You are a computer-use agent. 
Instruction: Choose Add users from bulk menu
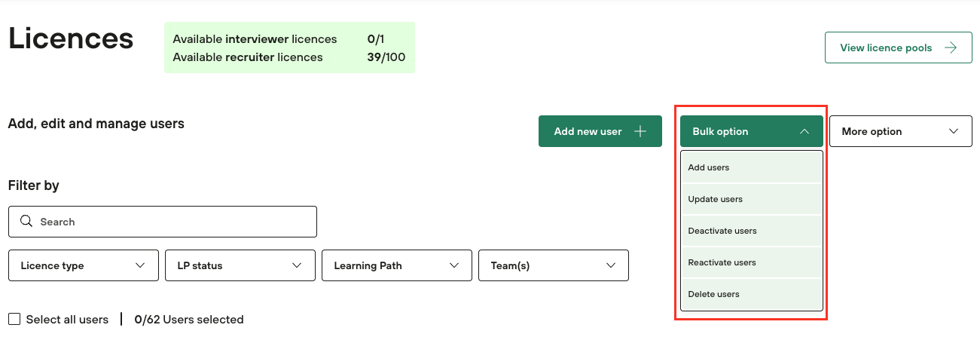(x=750, y=167)
